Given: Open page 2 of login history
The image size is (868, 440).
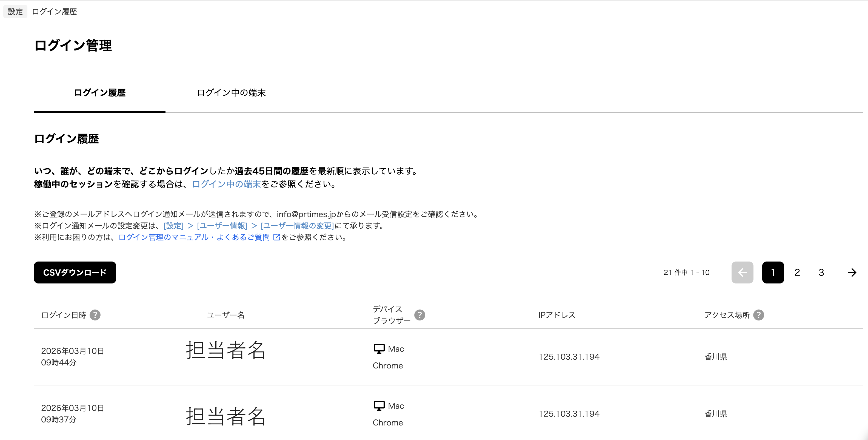Looking at the screenshot, I should 797,272.
